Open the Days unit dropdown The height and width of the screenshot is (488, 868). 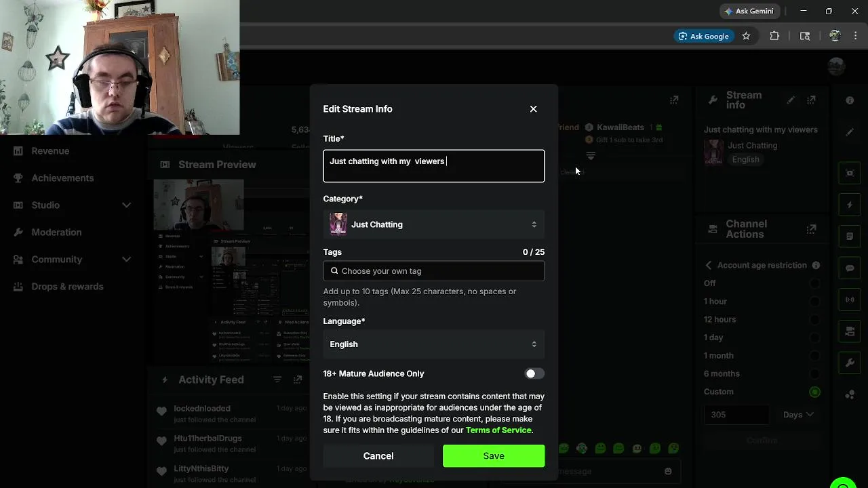[x=798, y=415]
